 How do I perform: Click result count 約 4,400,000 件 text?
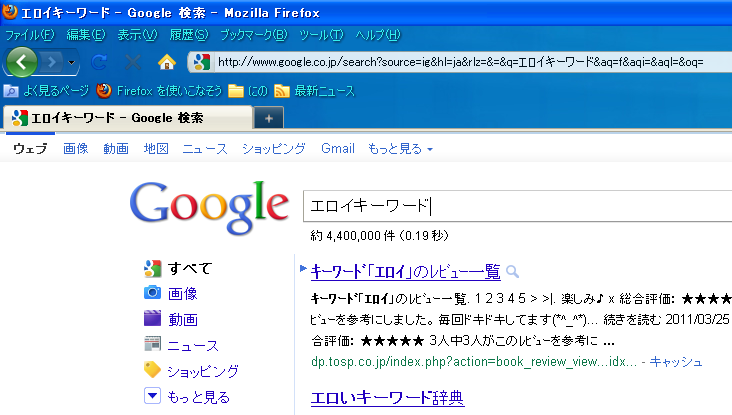(352, 236)
